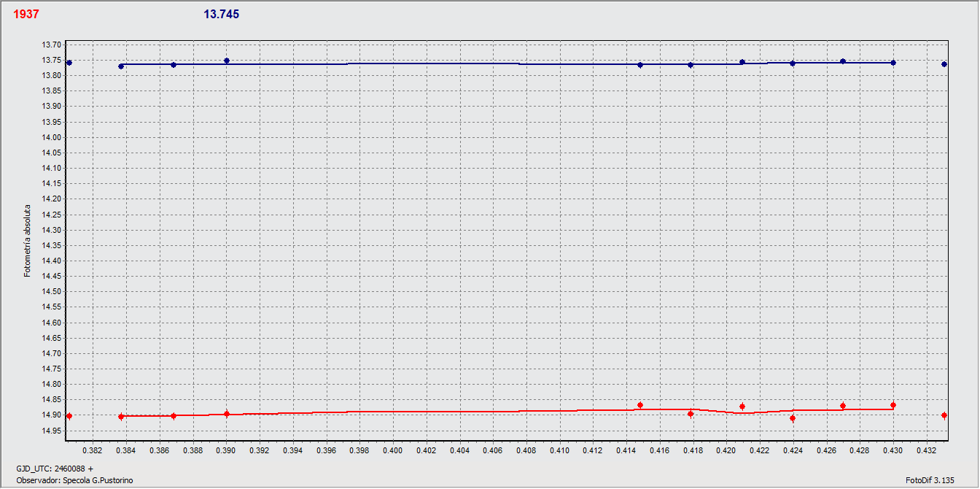Pick the red data point at 0.390
Image resolution: width=980 pixels, height=489 pixels.
tap(227, 414)
